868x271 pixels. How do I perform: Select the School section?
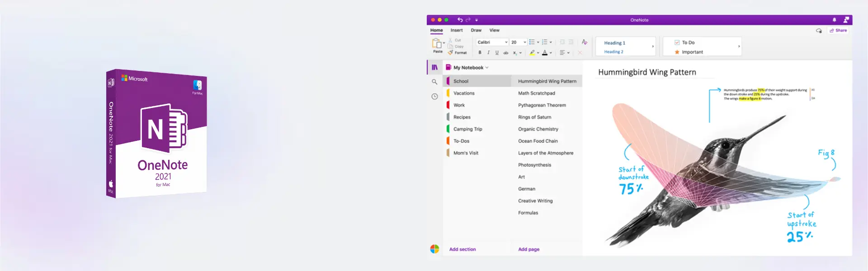click(x=477, y=81)
